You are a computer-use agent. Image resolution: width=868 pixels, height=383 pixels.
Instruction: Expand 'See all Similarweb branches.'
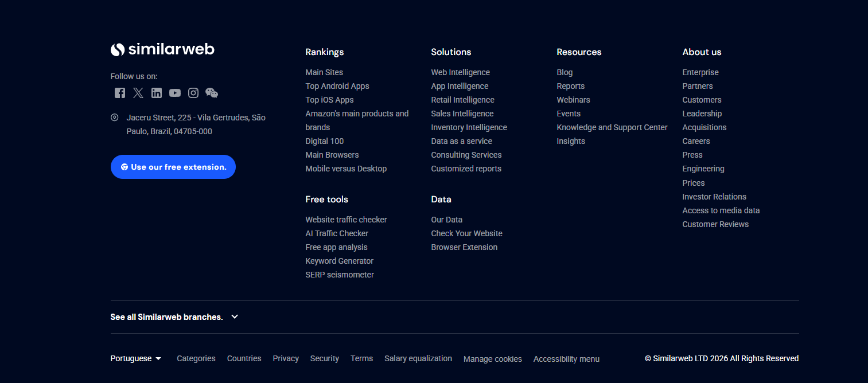click(x=174, y=317)
